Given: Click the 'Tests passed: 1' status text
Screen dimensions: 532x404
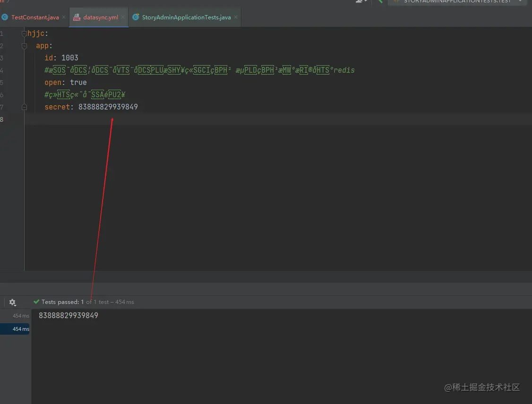Looking at the screenshot, I should [x=62, y=302].
